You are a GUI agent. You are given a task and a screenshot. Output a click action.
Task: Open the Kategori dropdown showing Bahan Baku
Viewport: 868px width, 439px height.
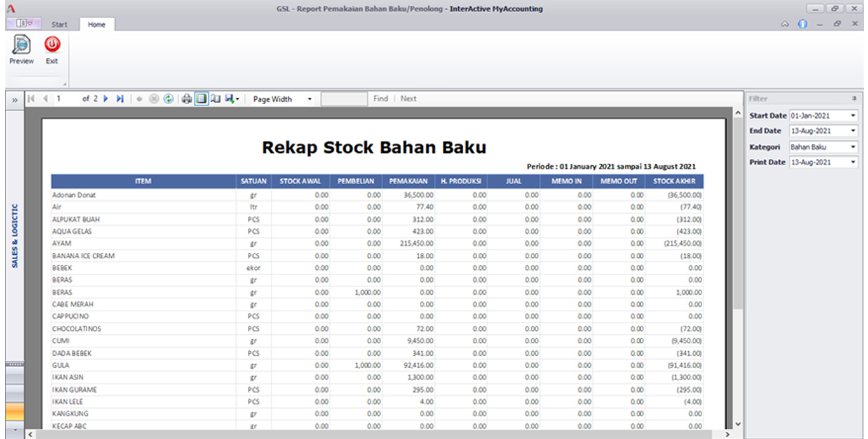(852, 146)
